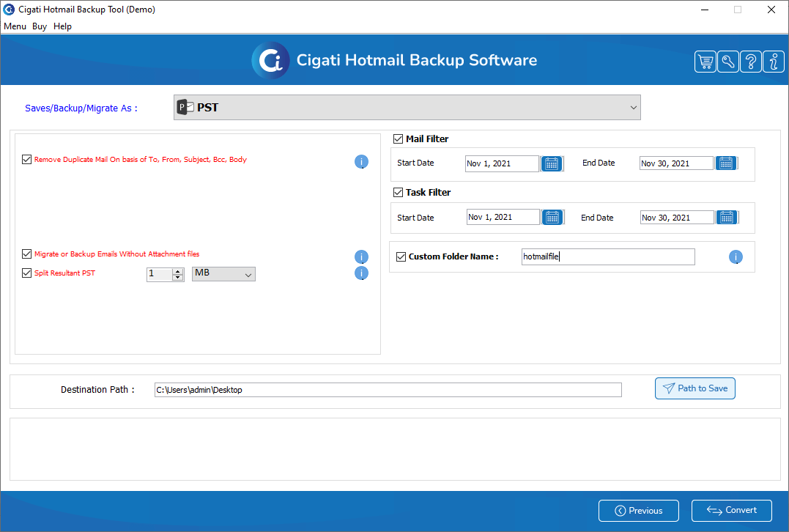Increase split size with up arrow
789x532 pixels.
coord(177,270)
